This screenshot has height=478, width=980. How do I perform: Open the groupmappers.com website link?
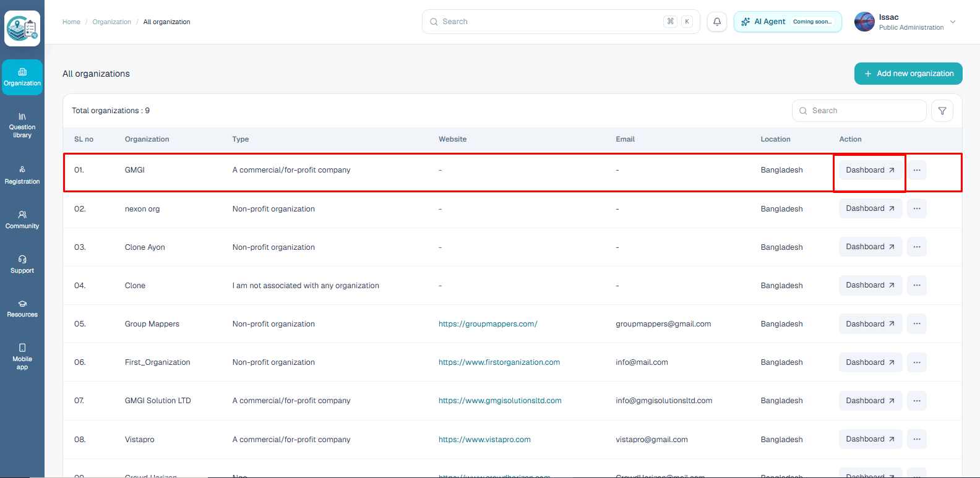coord(488,324)
